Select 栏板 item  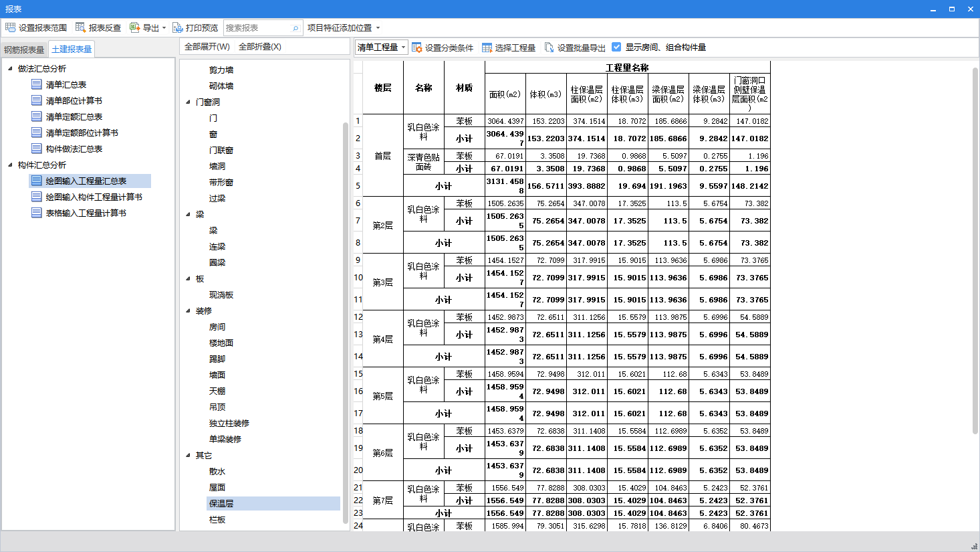[x=217, y=519]
